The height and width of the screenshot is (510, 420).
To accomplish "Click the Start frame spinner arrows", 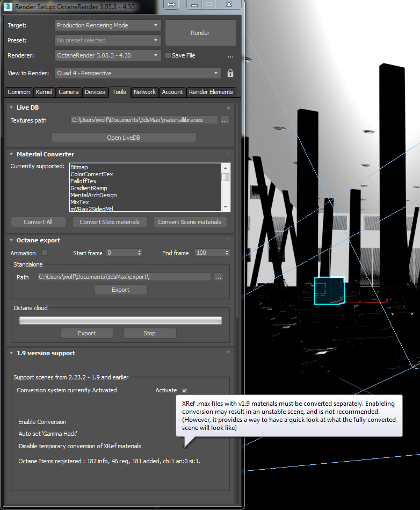I will (139, 253).
